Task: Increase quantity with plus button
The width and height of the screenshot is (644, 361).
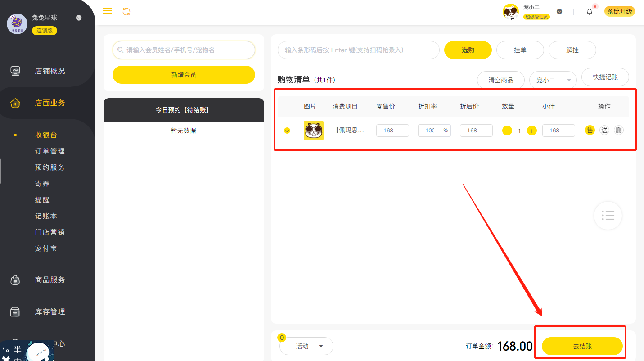Action: tap(532, 131)
